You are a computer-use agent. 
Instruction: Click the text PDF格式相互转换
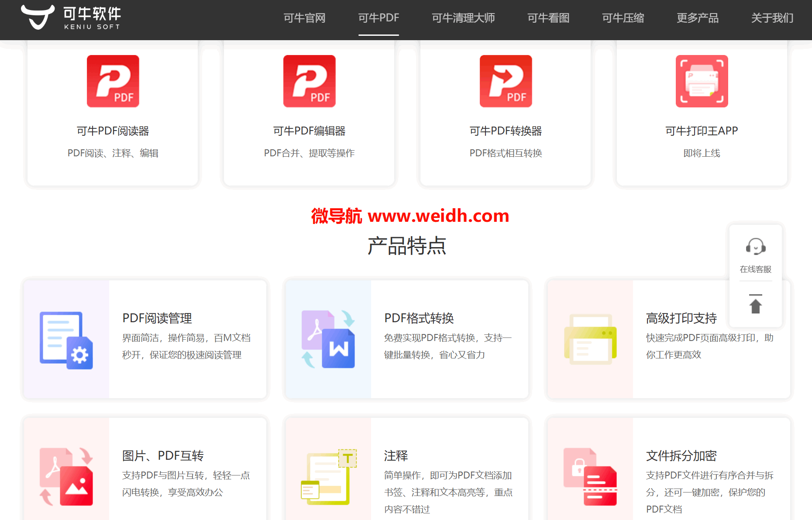(x=506, y=153)
